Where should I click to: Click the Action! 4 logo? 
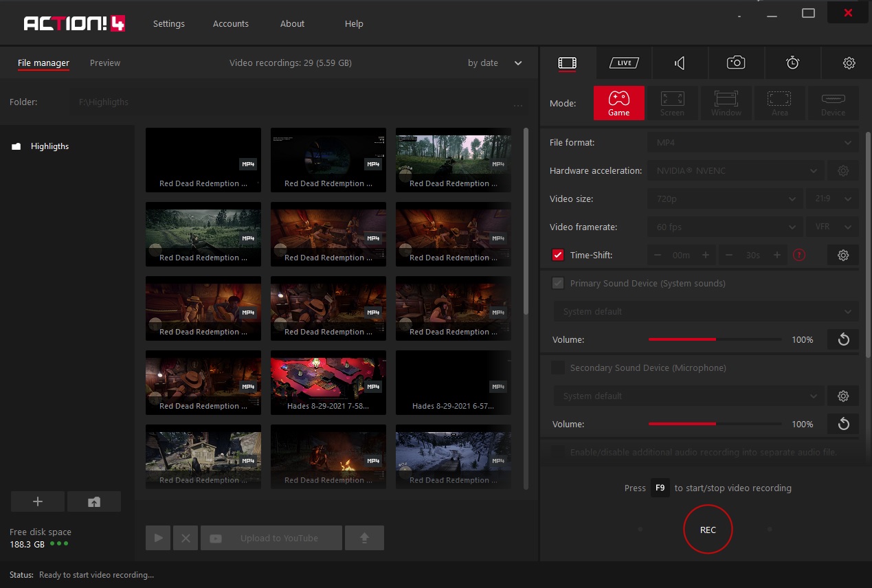tap(74, 23)
